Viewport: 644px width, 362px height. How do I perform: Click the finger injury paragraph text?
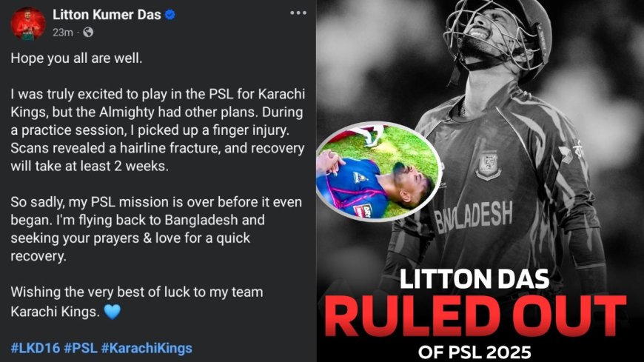[x=158, y=130]
